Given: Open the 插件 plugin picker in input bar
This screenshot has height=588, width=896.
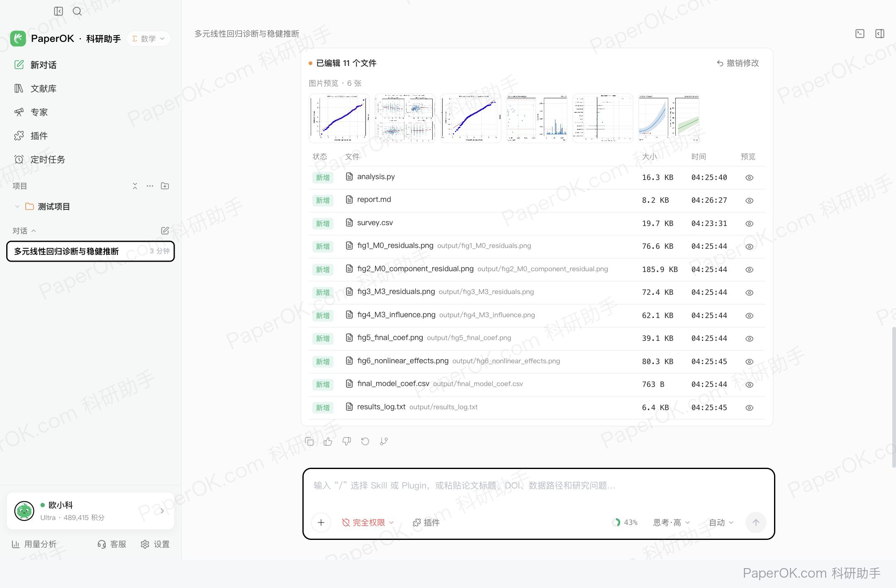Looking at the screenshot, I should point(426,522).
